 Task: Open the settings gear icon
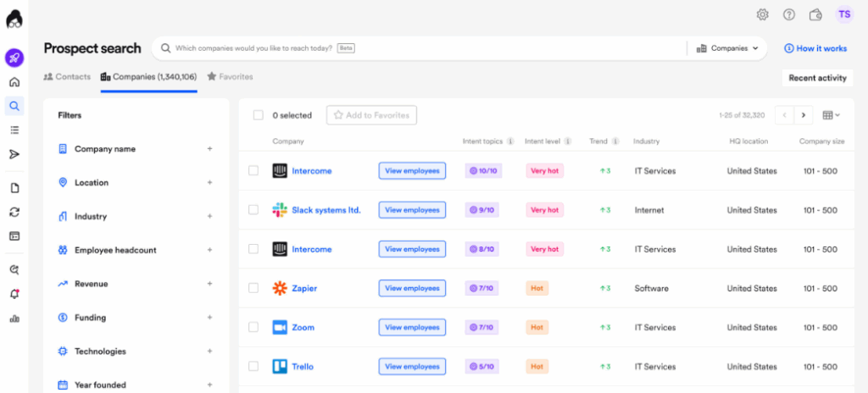763,14
